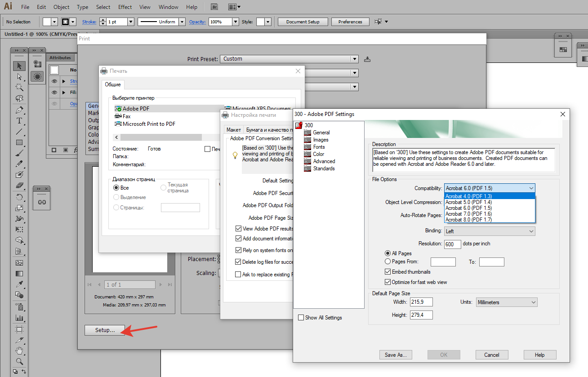The height and width of the screenshot is (377, 588).
Task: Select the Paintbrush tool
Action: tap(19, 153)
